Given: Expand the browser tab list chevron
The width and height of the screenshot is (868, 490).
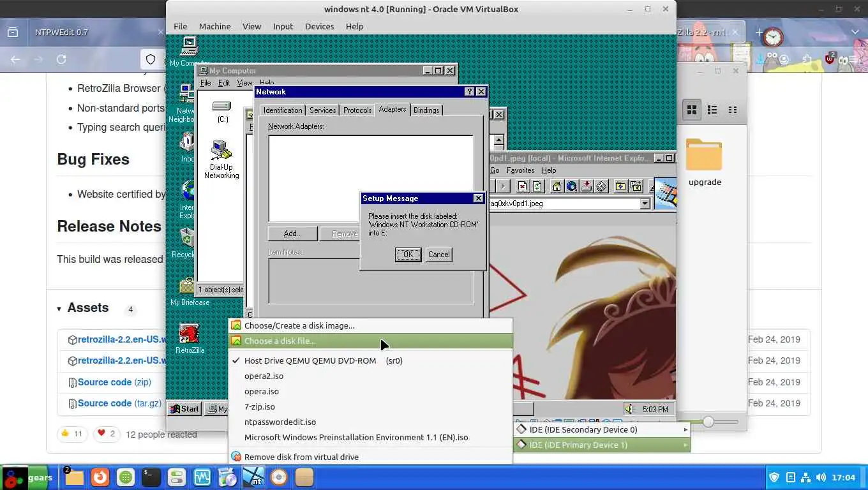Looking at the screenshot, I should (x=855, y=32).
